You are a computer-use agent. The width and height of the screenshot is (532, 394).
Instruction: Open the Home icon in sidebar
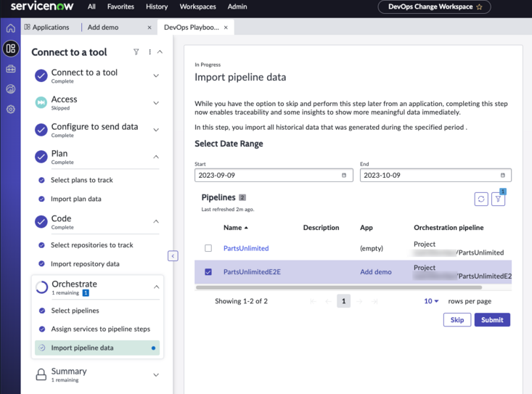[10, 28]
